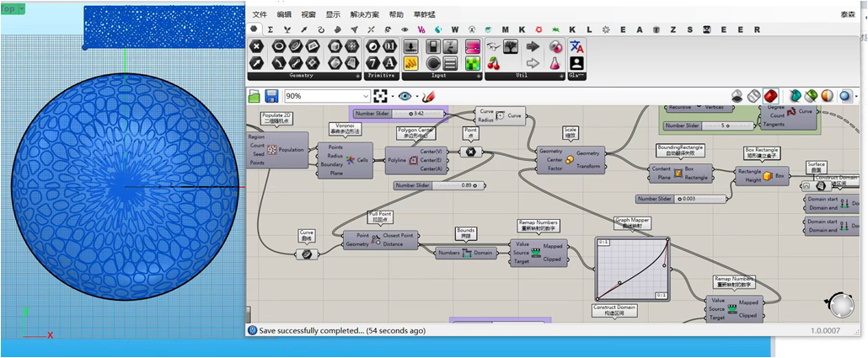Enable shaded preview with the red capsule button

770,96
